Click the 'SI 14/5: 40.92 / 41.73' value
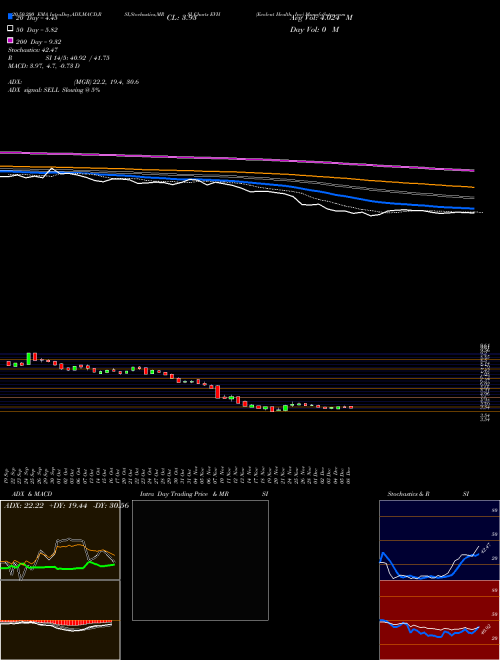500x660 pixels. pyautogui.click(x=77, y=58)
